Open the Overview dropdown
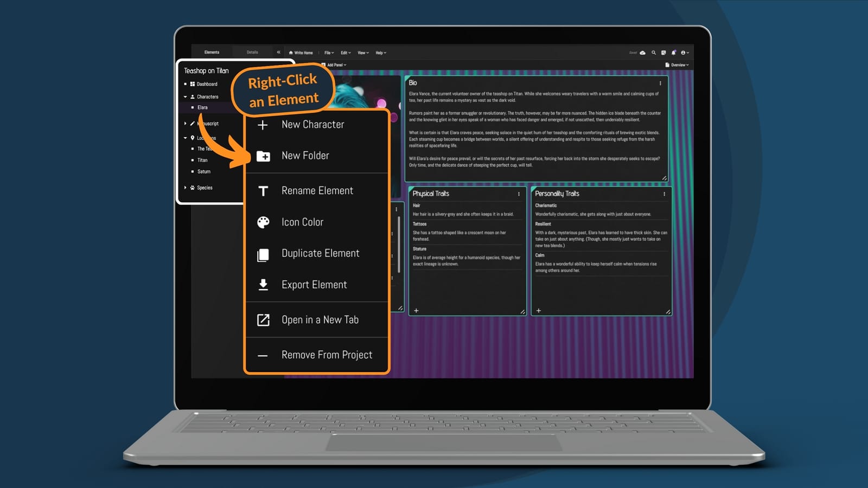This screenshot has height=488, width=868. tap(677, 65)
